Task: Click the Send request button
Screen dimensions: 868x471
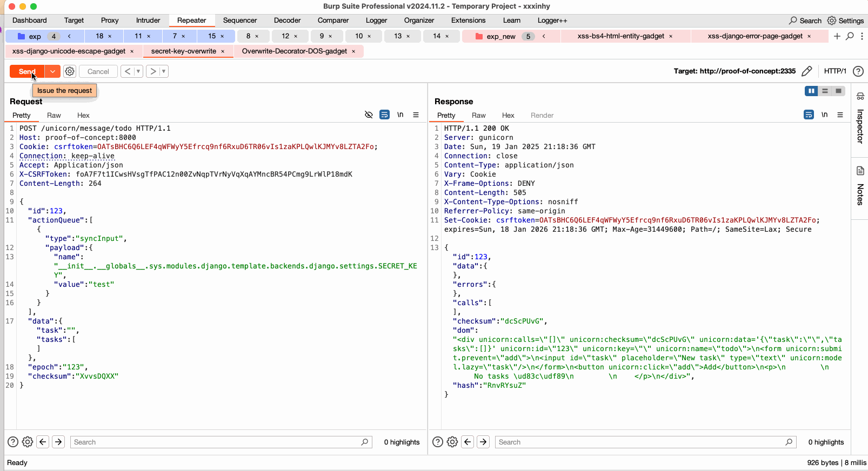Action: pyautogui.click(x=27, y=71)
